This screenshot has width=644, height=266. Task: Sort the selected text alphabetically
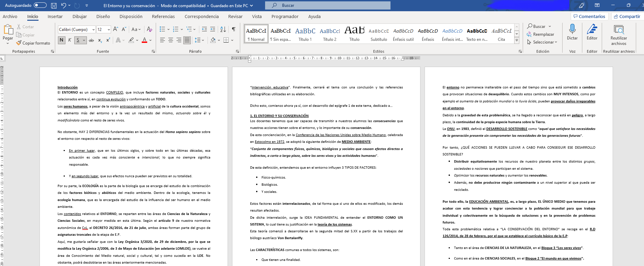click(x=223, y=29)
